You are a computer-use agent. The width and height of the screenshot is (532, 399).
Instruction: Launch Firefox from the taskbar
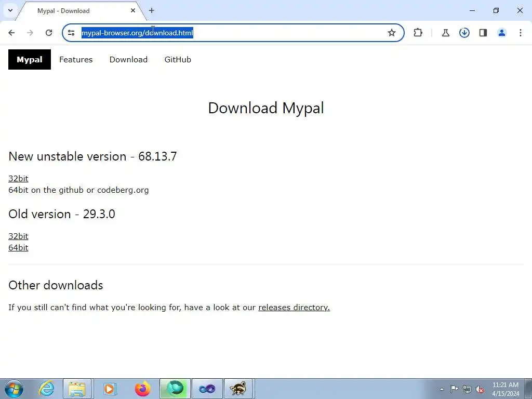[x=142, y=389]
